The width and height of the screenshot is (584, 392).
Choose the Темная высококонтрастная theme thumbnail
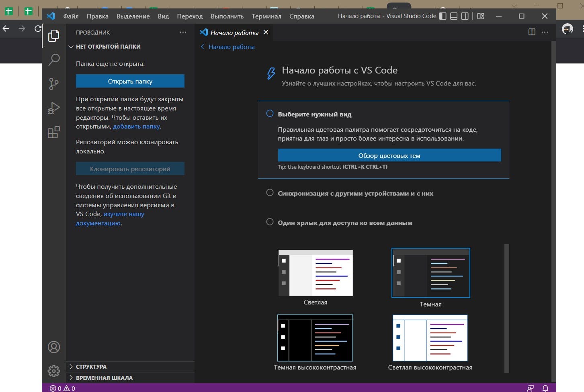tap(315, 338)
